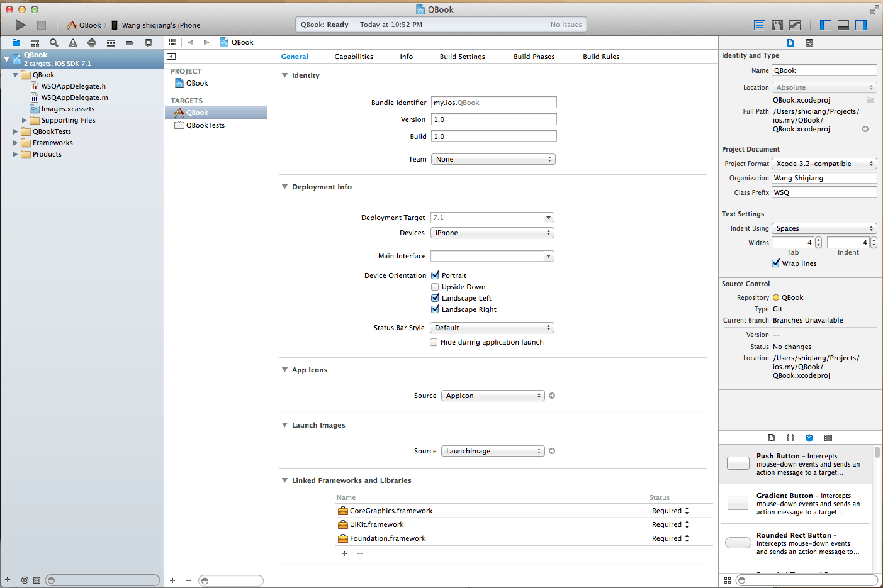This screenshot has height=588, width=883.
Task: Open Launch Images Source dropdown
Action: click(493, 451)
